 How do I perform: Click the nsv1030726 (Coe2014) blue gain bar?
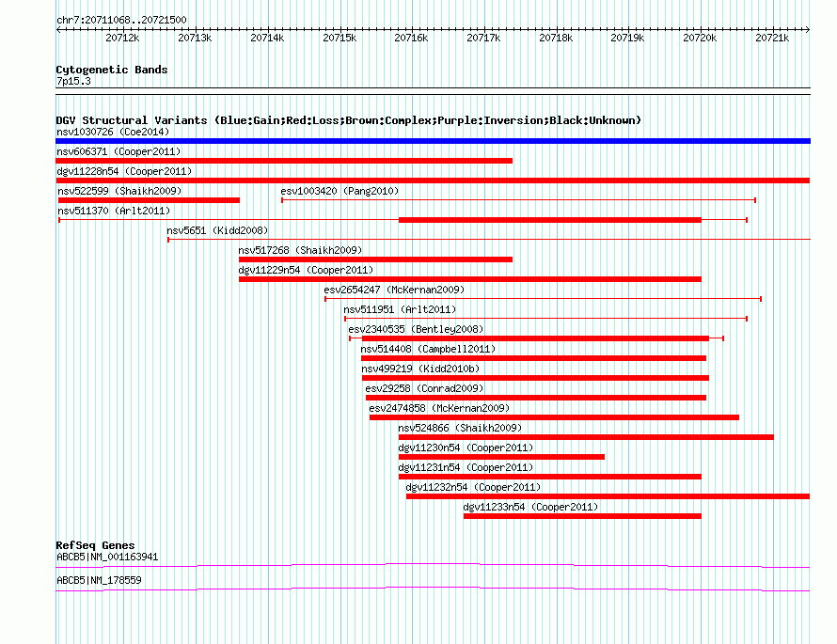(x=433, y=141)
